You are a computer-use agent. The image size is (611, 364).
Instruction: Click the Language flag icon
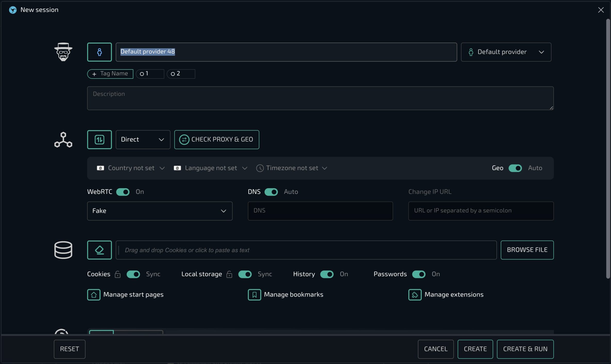[177, 168]
